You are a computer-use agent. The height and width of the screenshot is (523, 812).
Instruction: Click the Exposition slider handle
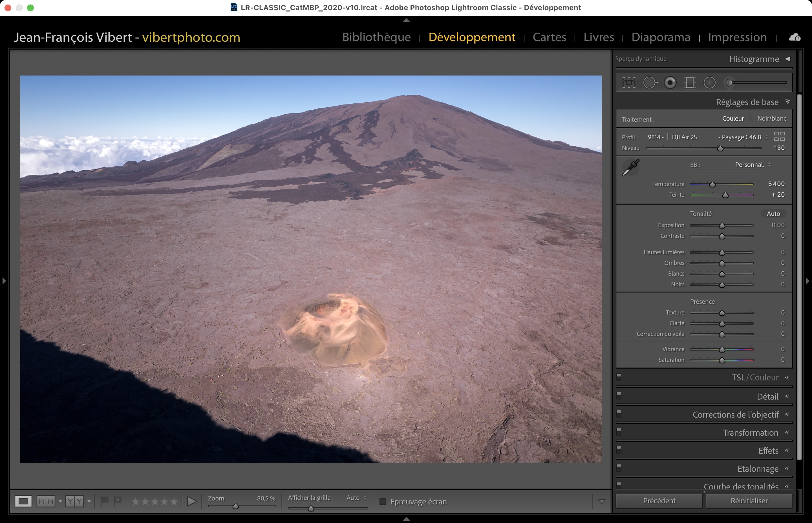(721, 225)
